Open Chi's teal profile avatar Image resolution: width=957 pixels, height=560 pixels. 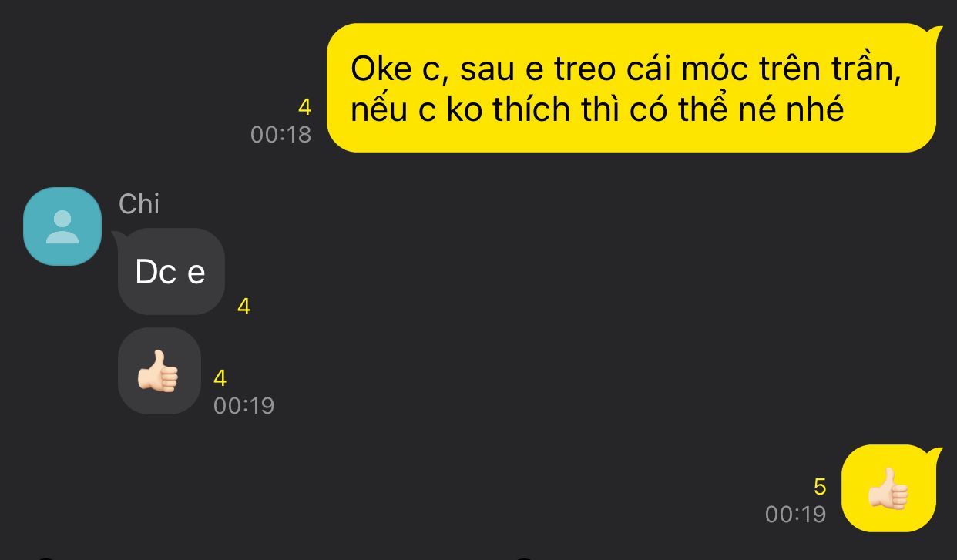click(x=62, y=226)
